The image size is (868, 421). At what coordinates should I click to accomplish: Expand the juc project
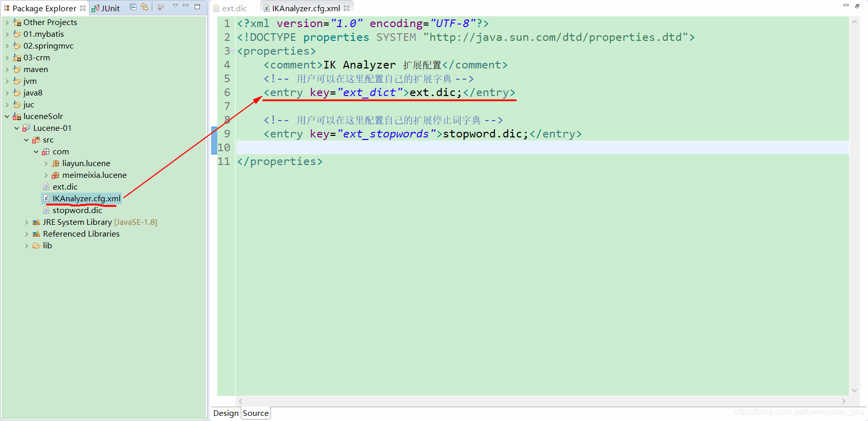tap(7, 105)
